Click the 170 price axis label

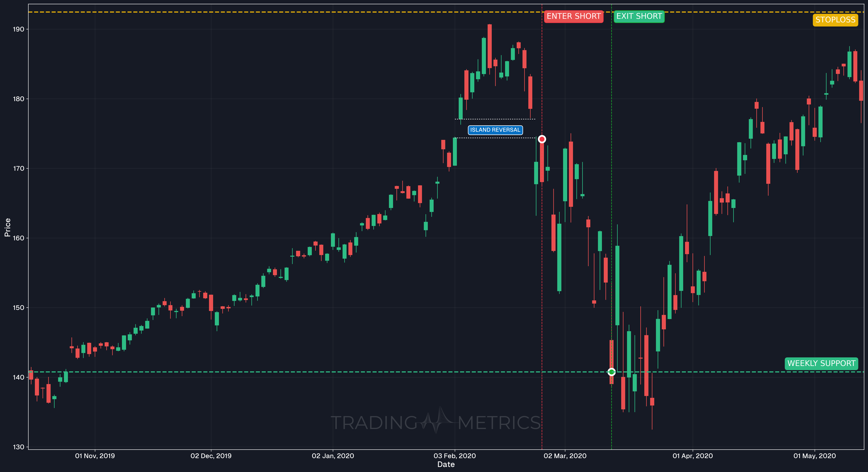click(18, 169)
